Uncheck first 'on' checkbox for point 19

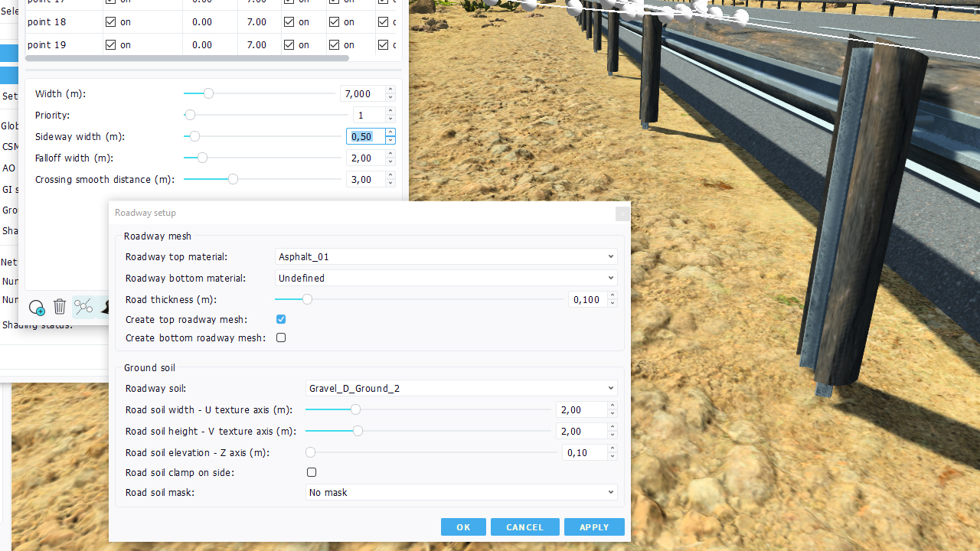click(x=111, y=44)
